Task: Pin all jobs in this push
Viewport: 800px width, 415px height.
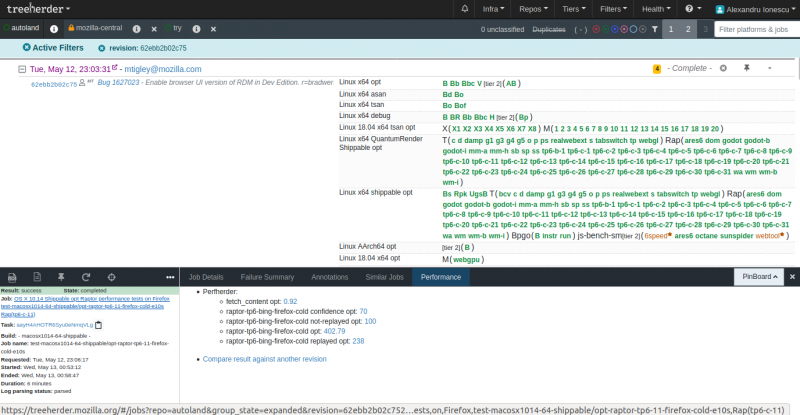Action: tap(746, 68)
